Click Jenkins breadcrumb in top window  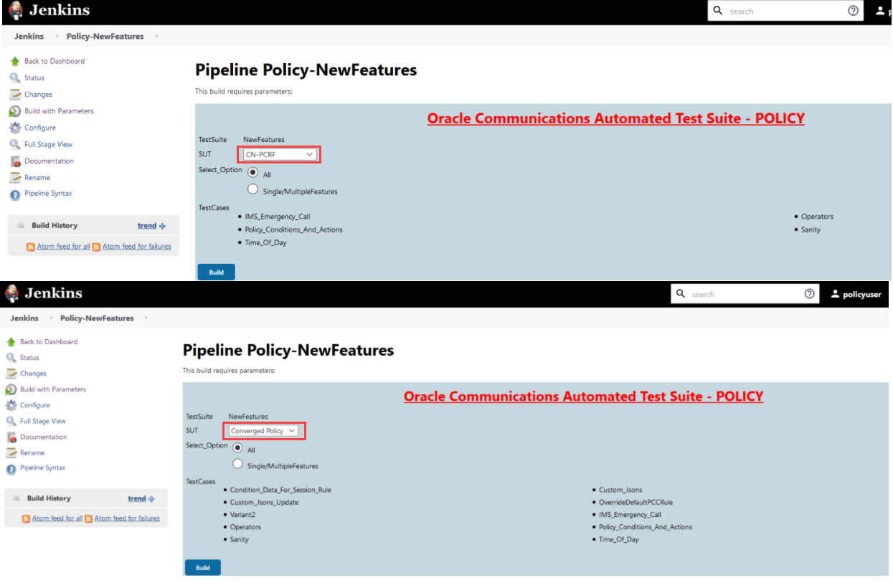pyautogui.click(x=29, y=37)
